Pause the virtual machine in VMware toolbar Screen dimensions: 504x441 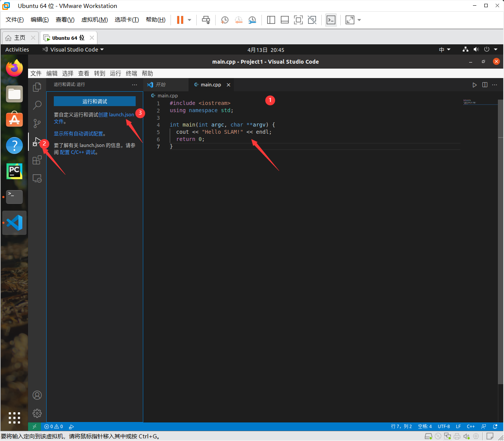coord(180,20)
